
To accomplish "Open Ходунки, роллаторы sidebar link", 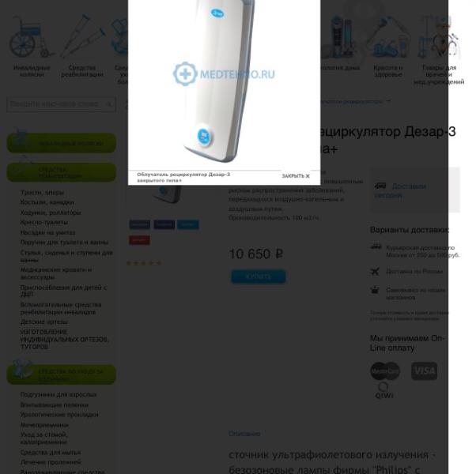I will click(x=51, y=213).
